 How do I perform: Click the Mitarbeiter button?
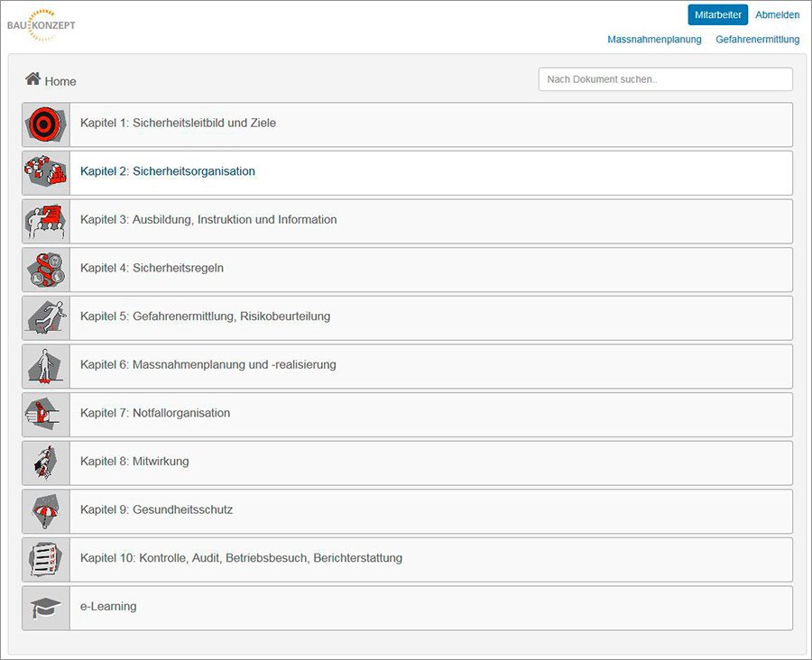tap(717, 14)
